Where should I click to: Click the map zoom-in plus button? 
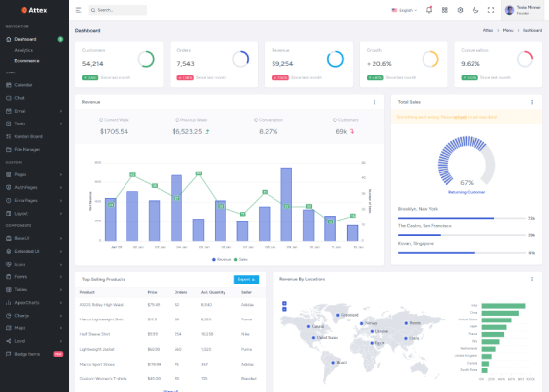pos(284,303)
